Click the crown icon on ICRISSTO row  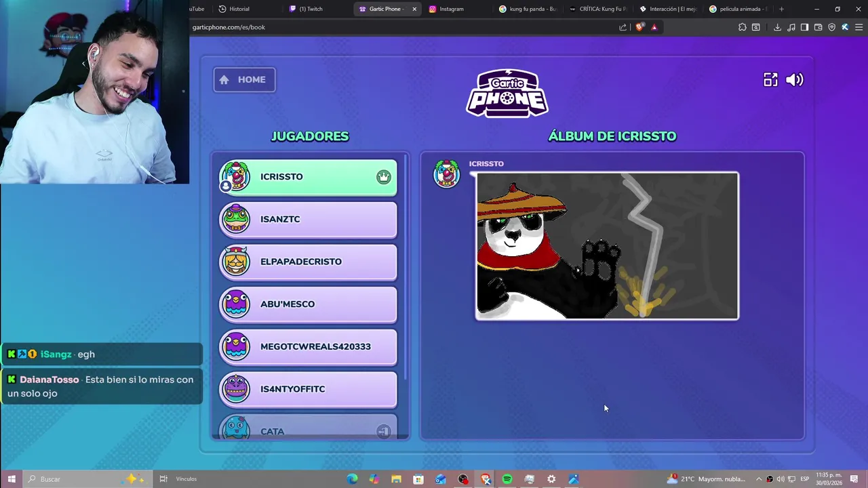point(384,177)
